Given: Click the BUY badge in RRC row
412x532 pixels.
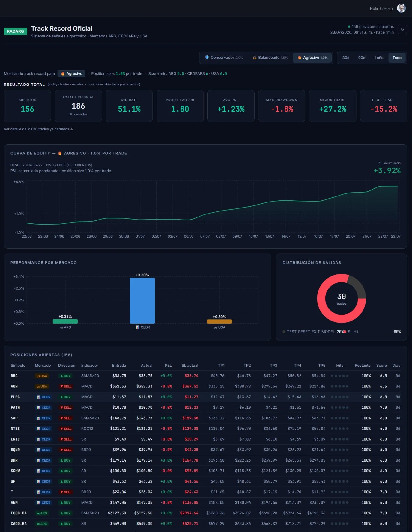Looking at the screenshot, I should click(66, 376).
